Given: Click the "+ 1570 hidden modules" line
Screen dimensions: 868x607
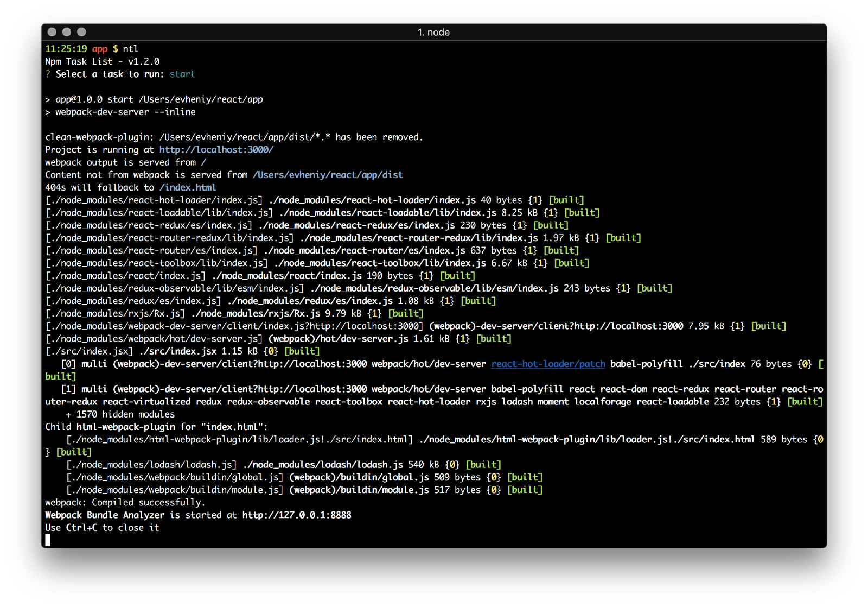Looking at the screenshot, I should [x=120, y=414].
